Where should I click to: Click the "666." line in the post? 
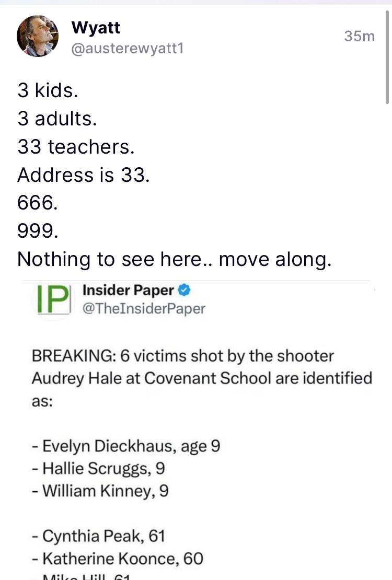36,203
